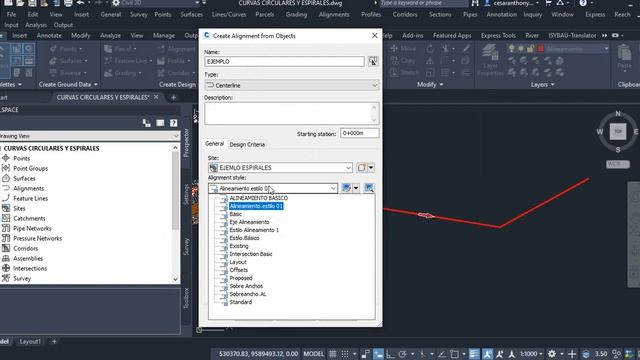The image size is (640, 360).
Task: Open the Corridors menu
Action: 405,14
